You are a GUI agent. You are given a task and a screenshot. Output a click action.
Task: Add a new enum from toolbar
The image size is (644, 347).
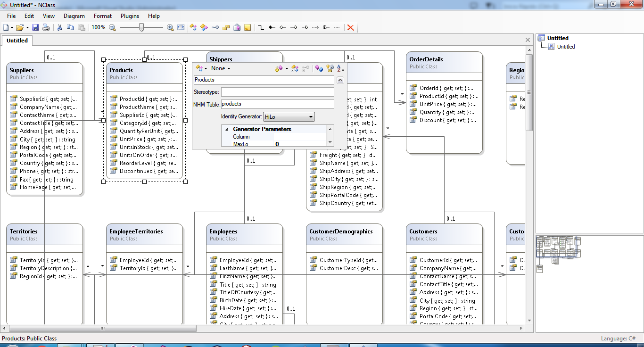click(226, 27)
